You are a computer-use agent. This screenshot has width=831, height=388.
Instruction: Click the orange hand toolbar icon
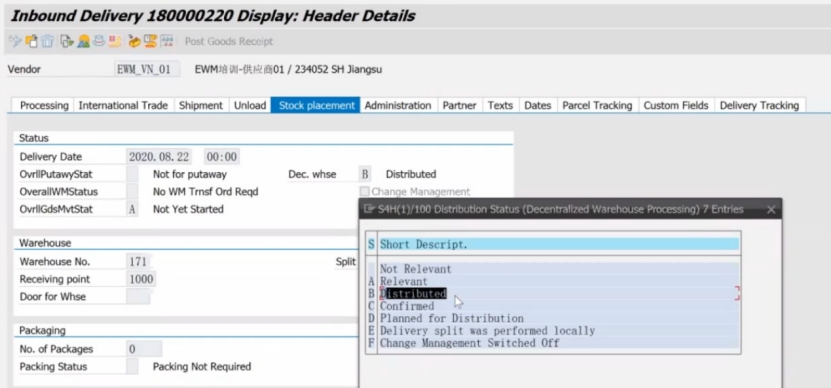click(x=151, y=41)
